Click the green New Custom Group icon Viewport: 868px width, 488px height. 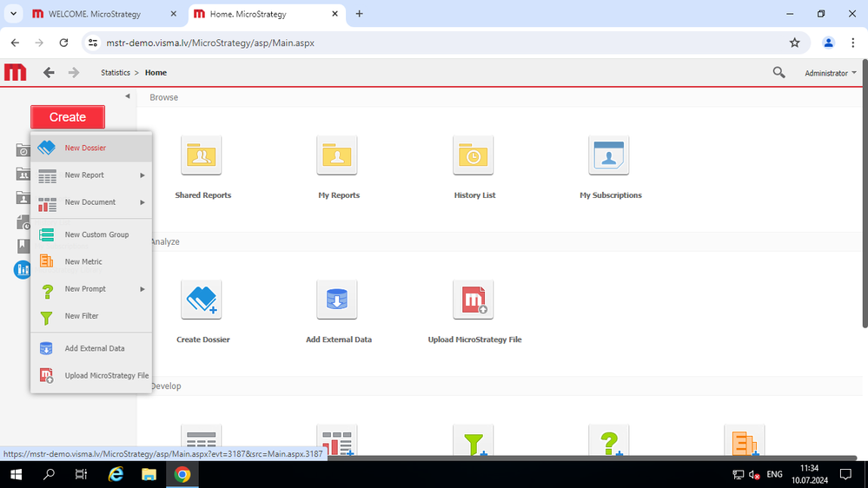[x=47, y=234]
